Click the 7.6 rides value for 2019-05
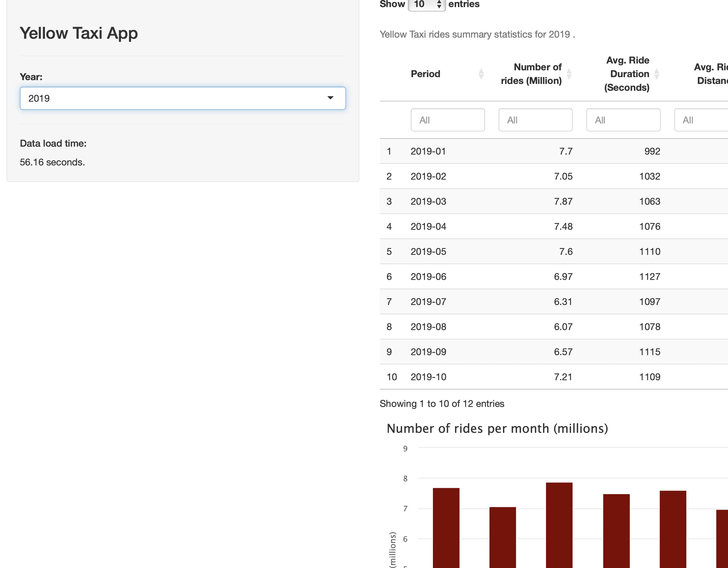The image size is (728, 568). coord(566,252)
